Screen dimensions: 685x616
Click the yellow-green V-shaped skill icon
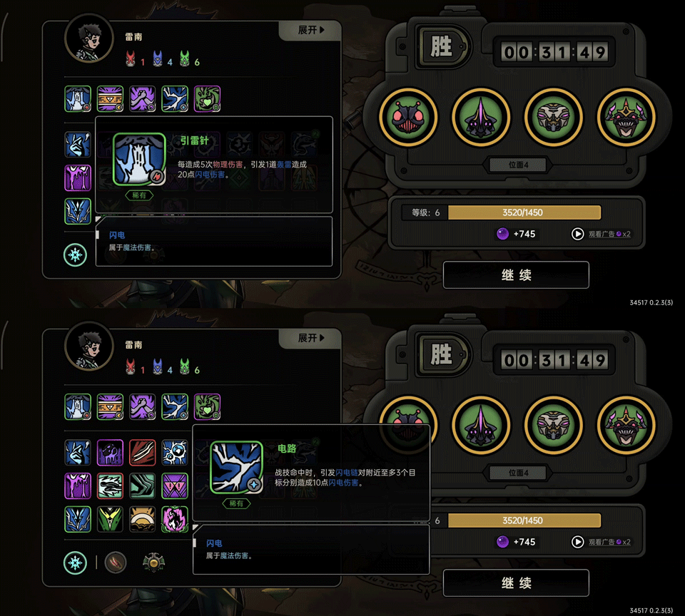(x=110, y=519)
